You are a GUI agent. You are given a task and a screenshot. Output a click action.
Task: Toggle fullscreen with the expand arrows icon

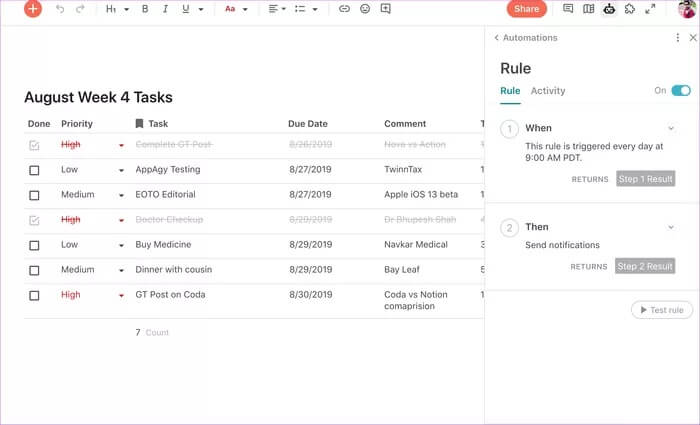650,8
